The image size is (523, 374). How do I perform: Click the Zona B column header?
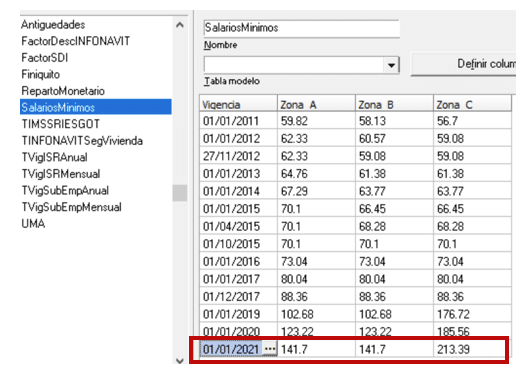394,104
